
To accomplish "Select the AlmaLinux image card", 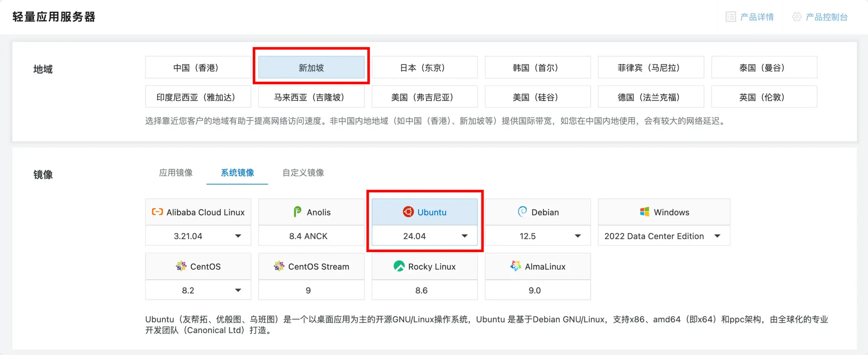I will [x=538, y=266].
